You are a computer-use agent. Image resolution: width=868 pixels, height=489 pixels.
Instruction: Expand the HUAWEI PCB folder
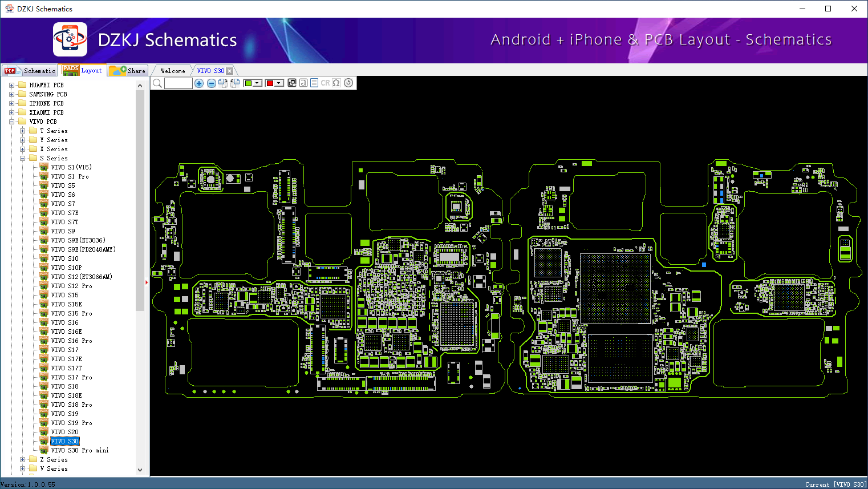coord(11,85)
